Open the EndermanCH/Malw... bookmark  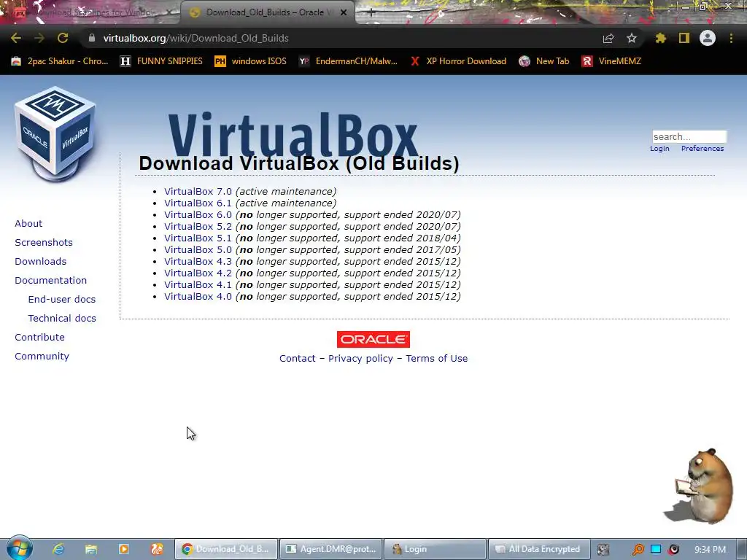point(348,61)
